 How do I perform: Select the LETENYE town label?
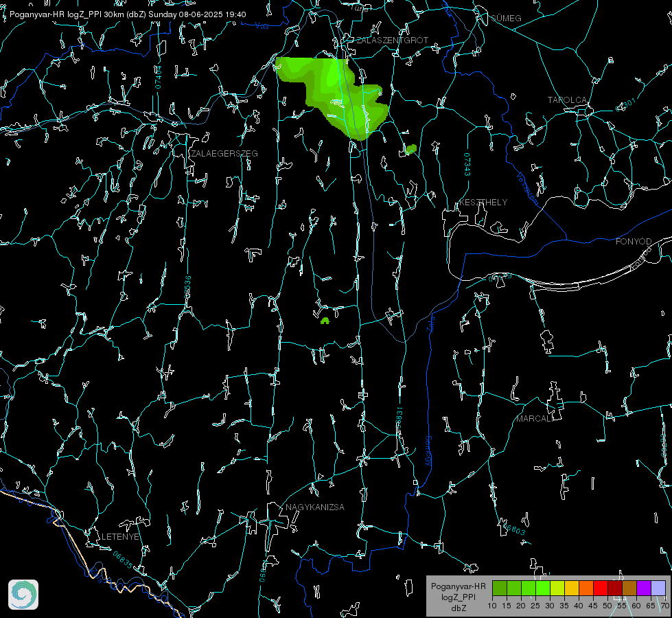pos(120,536)
